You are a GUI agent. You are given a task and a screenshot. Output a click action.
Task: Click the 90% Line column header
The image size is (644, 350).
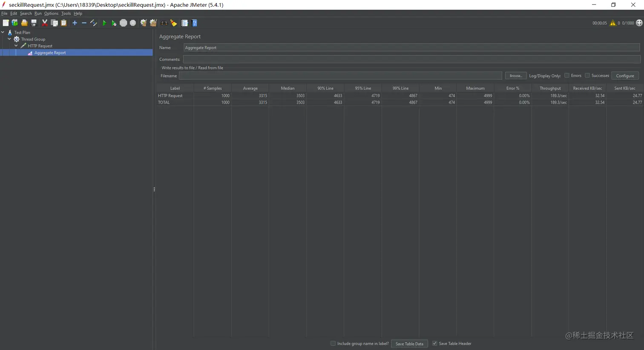[325, 88]
